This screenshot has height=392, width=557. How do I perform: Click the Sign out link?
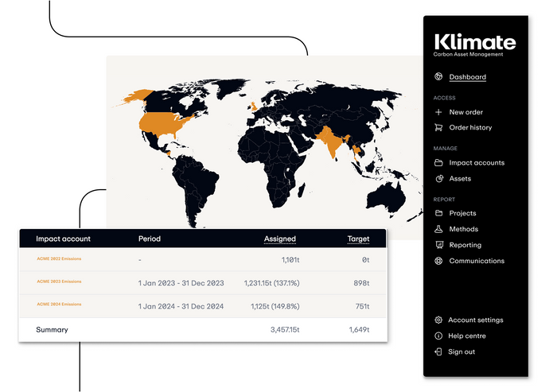coord(462,351)
